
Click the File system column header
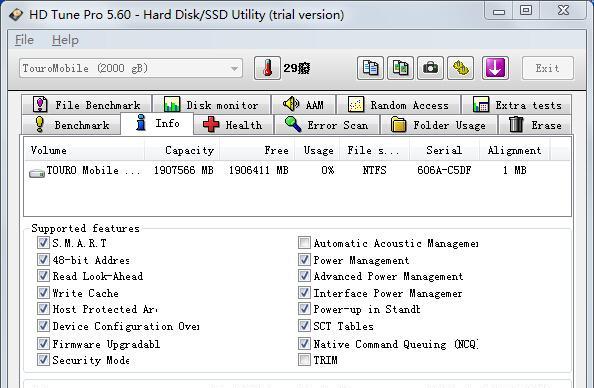(374, 150)
